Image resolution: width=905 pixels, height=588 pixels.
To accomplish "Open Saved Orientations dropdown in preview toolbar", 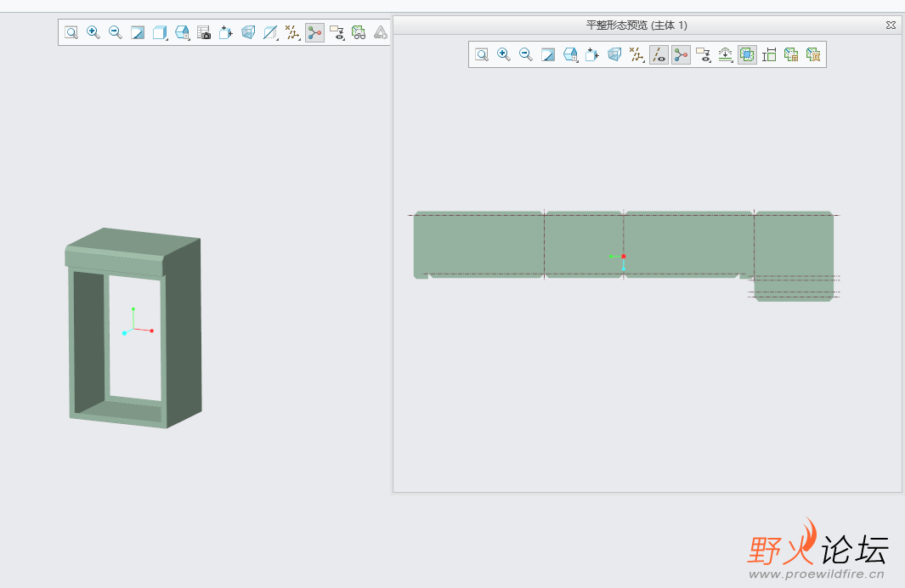I will pos(570,54).
